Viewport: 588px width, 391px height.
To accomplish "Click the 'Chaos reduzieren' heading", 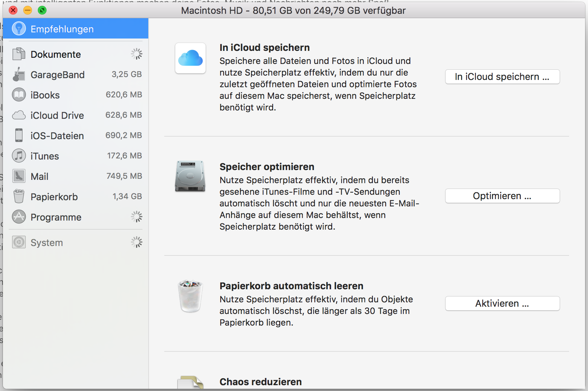I will coord(260,382).
